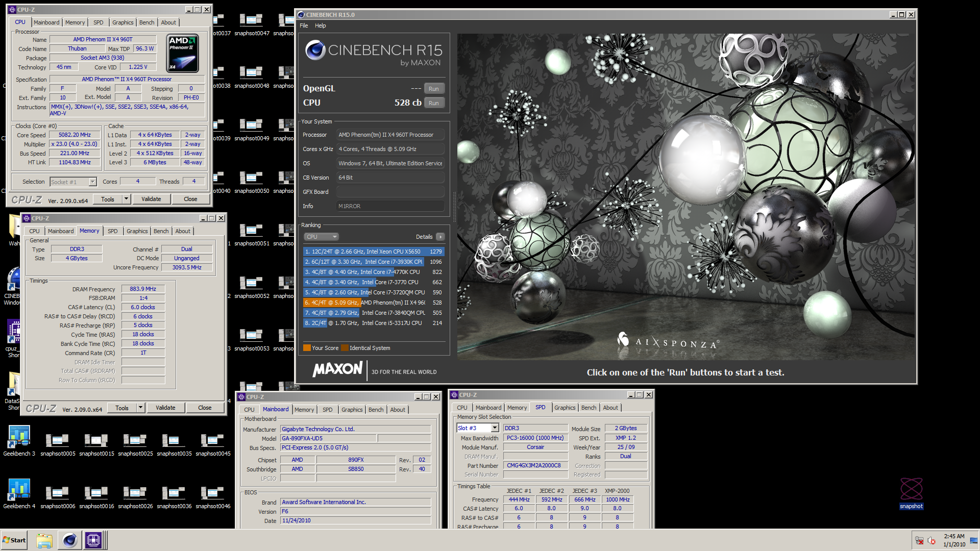Open snaphsot0049 desktop file

point(252,129)
